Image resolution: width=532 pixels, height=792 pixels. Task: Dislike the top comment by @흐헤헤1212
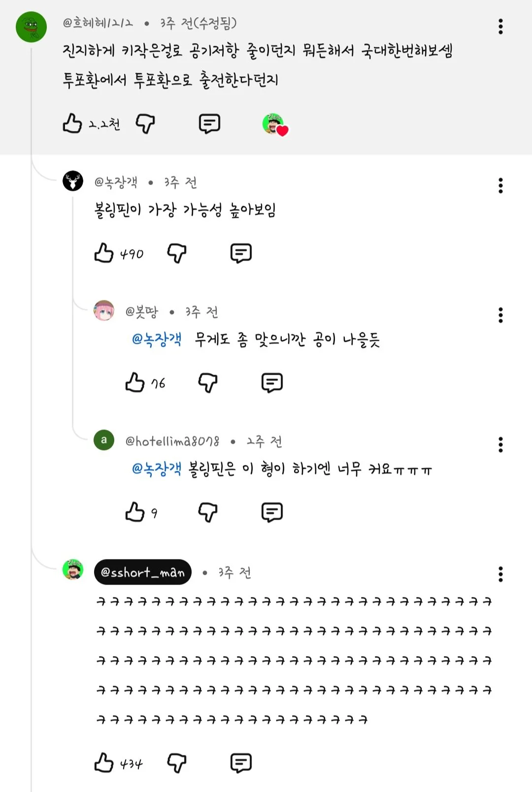click(x=145, y=124)
